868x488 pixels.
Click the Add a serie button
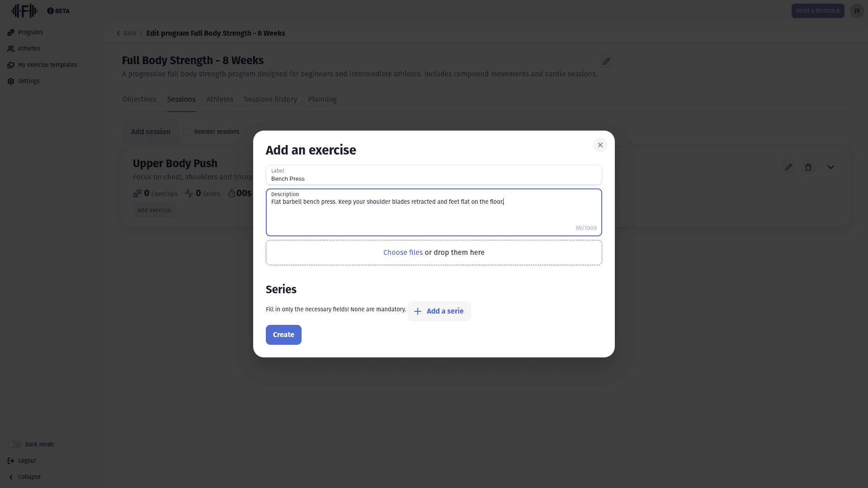coord(439,311)
